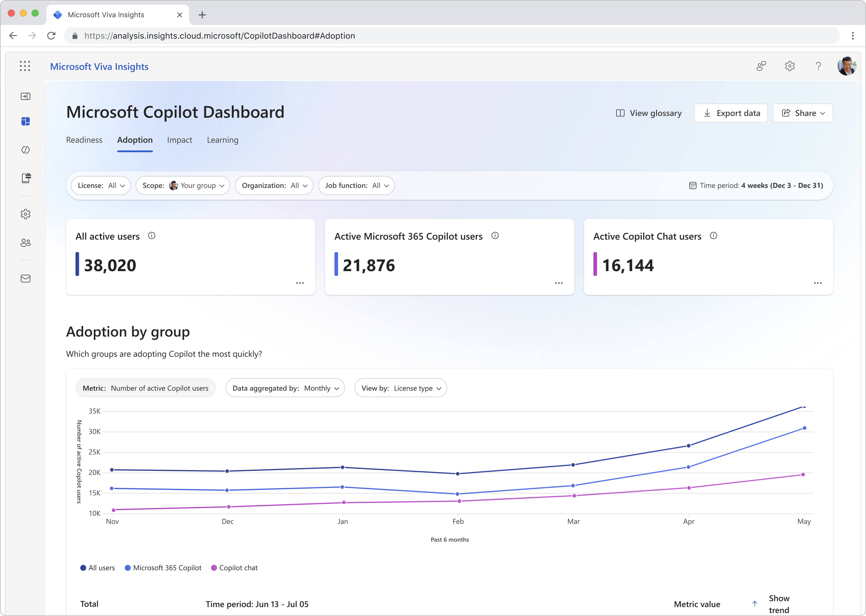Screen dimensions: 866x616
Task: Expand the Organization filter dropdown
Action: coord(274,186)
